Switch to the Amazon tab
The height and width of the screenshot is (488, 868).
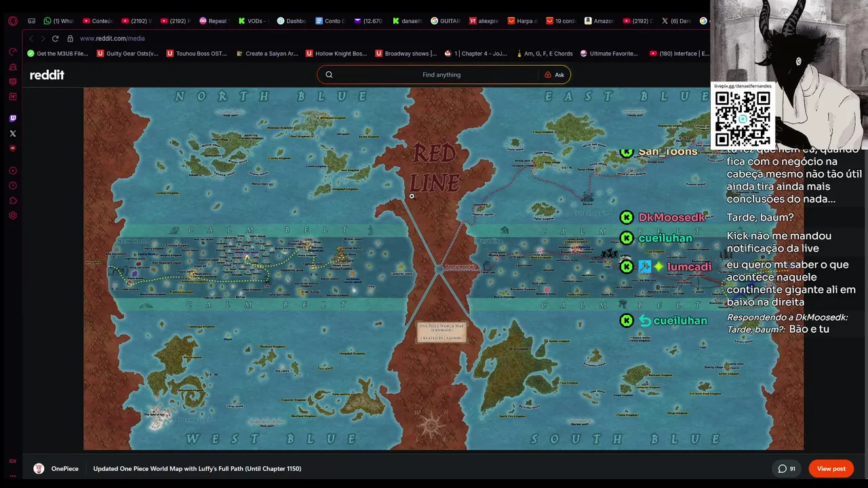[x=599, y=21]
